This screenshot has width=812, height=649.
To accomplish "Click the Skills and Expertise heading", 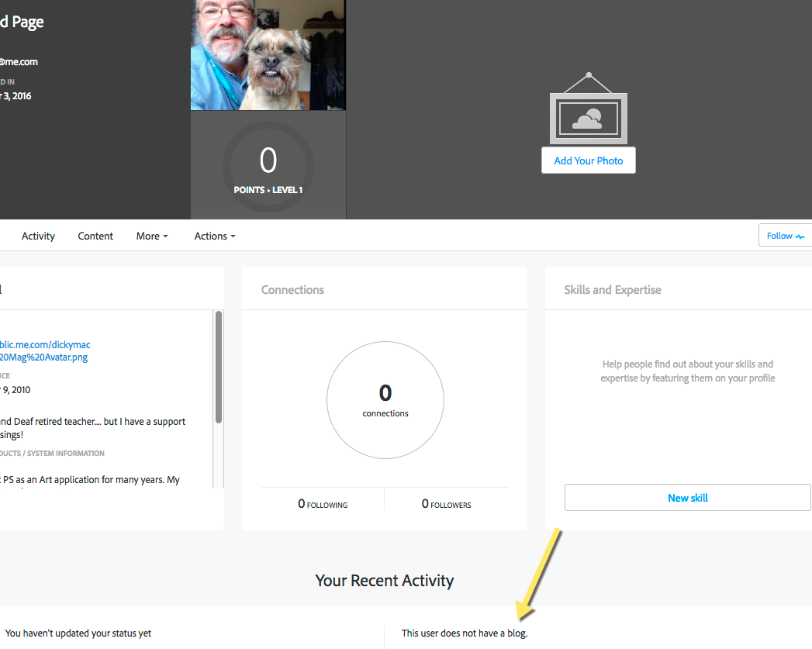I will tap(613, 290).
